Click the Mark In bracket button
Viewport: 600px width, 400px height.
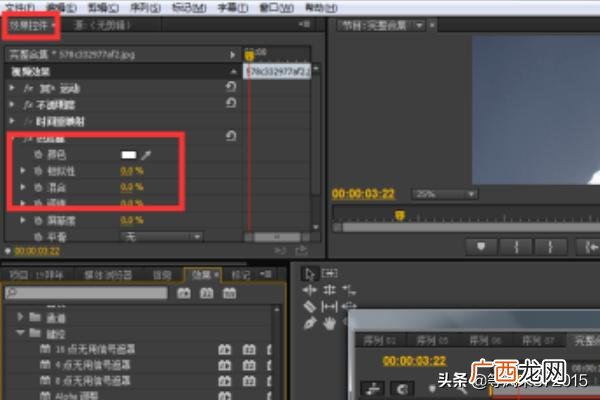pos(515,247)
